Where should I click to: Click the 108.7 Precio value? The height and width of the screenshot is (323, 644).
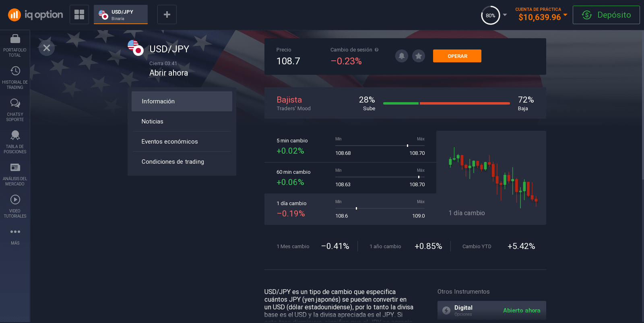288,61
